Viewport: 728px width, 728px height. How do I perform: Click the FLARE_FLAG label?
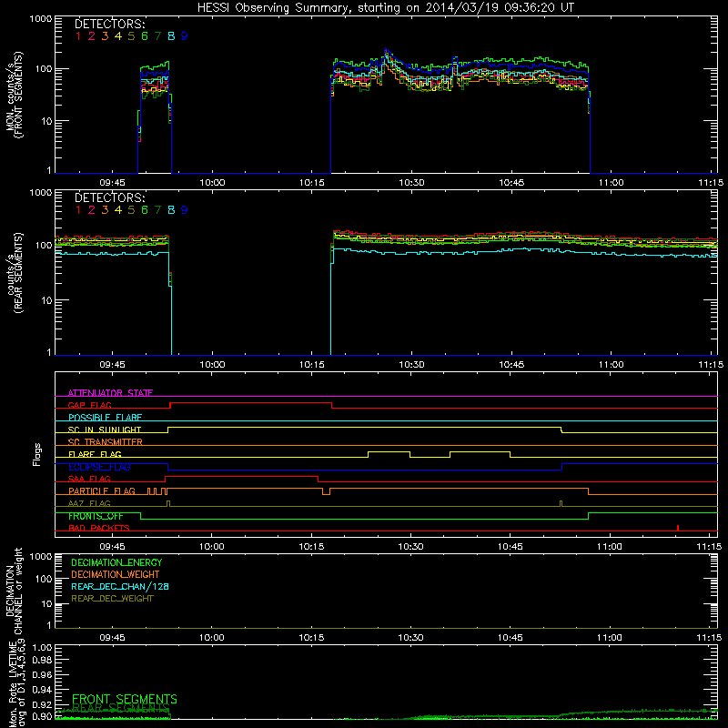point(95,454)
